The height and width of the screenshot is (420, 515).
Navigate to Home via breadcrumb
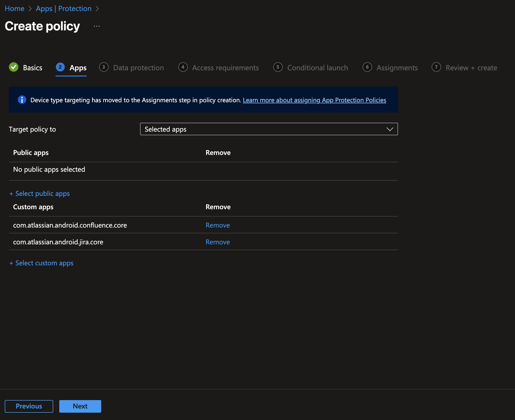coord(14,8)
